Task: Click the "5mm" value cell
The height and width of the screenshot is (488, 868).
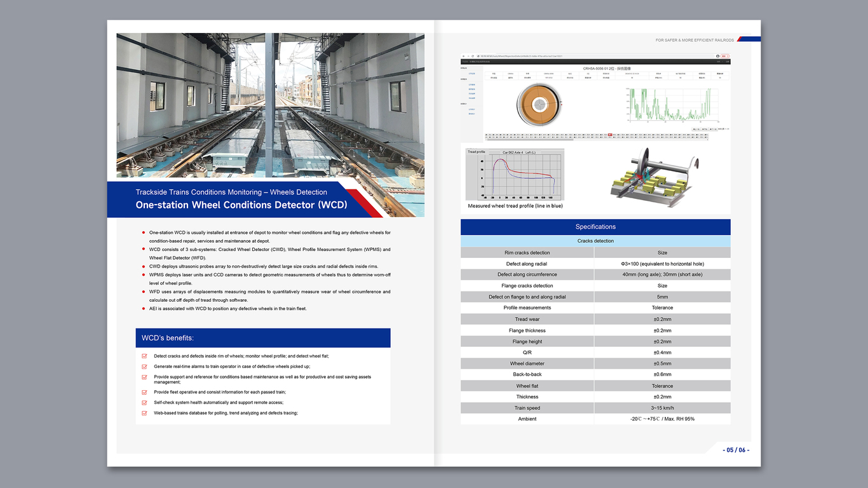Action: click(x=663, y=297)
